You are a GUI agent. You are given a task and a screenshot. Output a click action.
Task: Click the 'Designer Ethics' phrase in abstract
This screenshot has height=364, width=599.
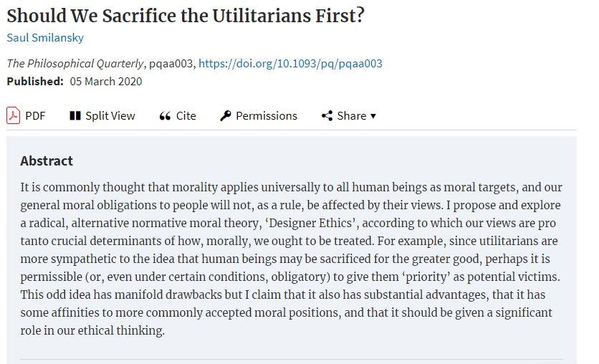point(312,223)
